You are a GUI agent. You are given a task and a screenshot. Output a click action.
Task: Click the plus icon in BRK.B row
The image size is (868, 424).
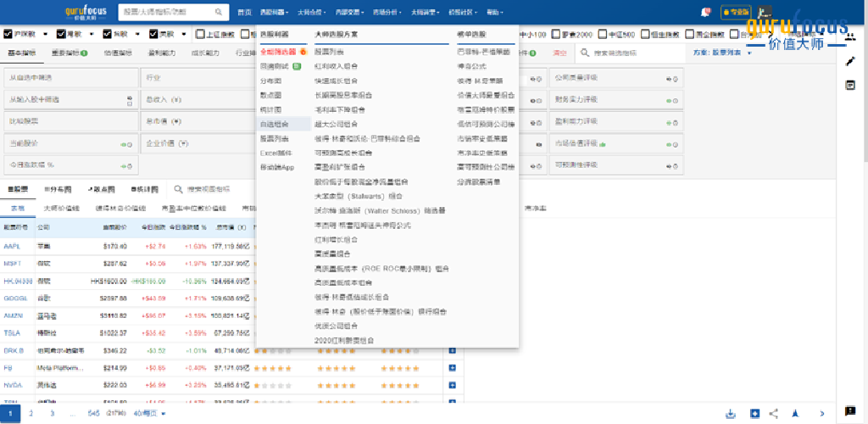coord(453,350)
